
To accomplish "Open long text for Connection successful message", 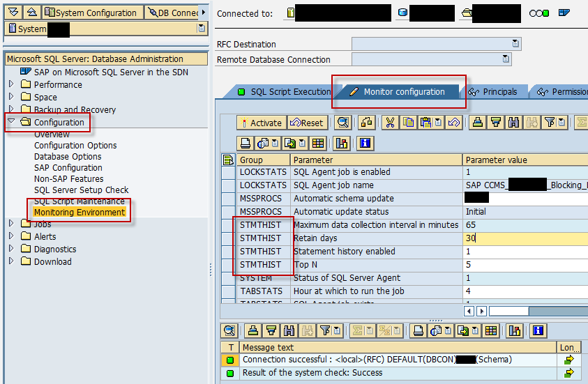I will (x=568, y=360).
